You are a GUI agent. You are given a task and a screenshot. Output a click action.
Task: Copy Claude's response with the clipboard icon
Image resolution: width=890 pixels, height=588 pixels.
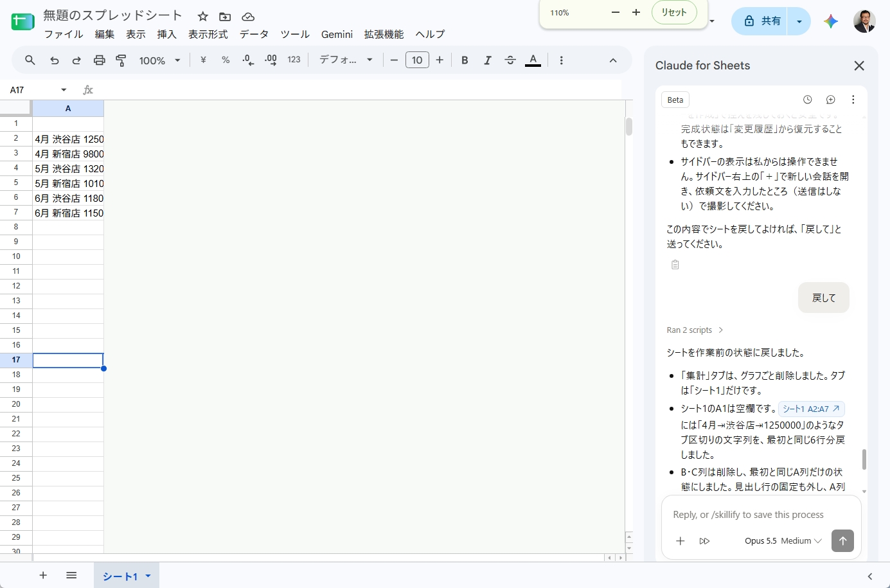pos(675,265)
